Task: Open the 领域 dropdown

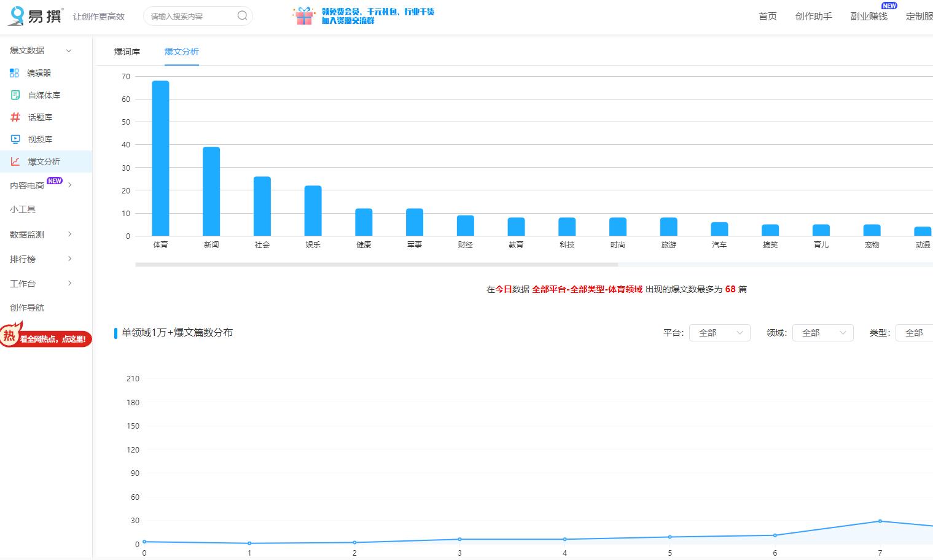Action: click(x=822, y=333)
